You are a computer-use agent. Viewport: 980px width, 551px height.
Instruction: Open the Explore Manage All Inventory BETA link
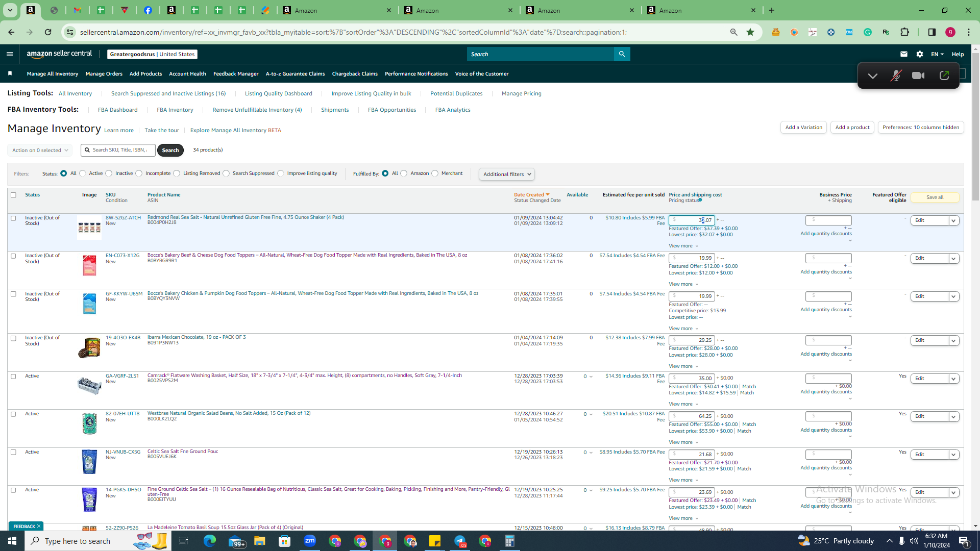[235, 130]
